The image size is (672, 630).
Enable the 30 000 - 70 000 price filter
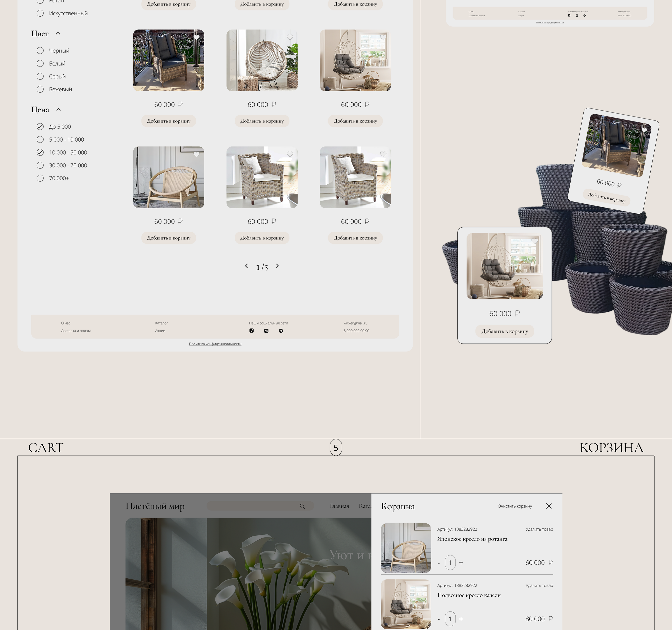[x=40, y=165]
